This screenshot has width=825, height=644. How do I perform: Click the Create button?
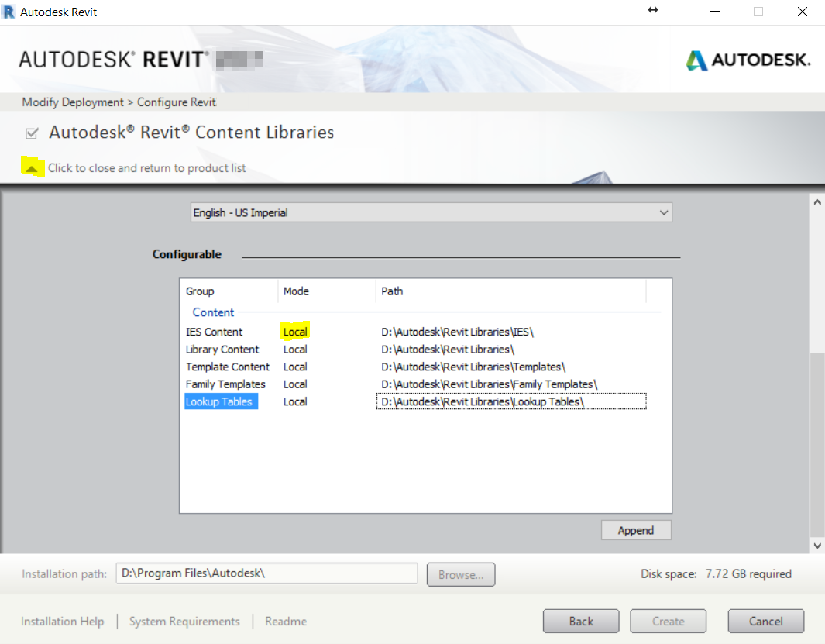click(x=669, y=622)
